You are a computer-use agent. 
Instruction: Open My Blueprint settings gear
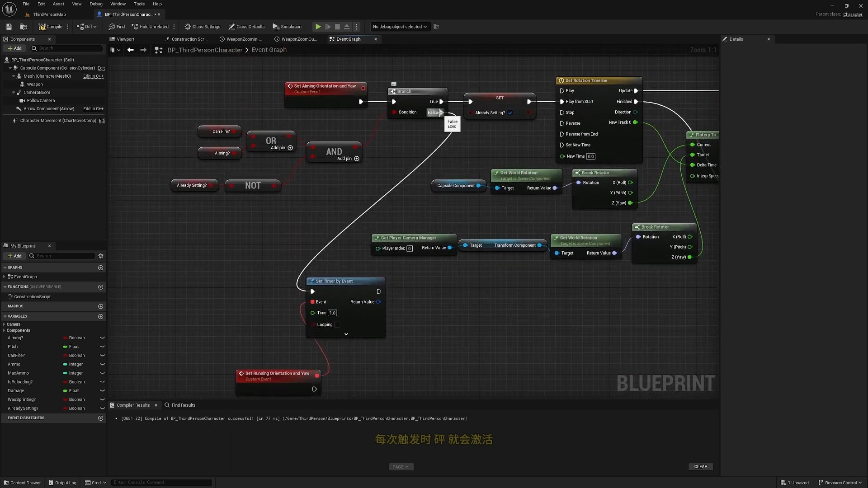(101, 256)
